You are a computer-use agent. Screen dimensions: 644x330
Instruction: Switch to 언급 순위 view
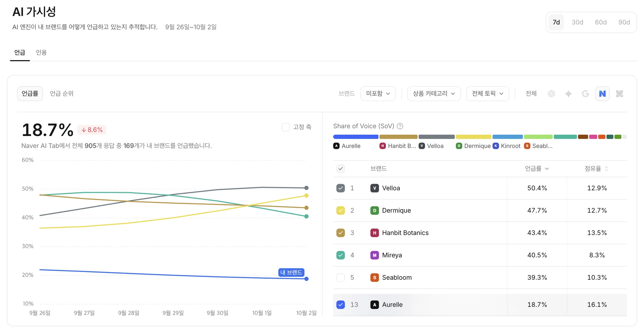(62, 93)
